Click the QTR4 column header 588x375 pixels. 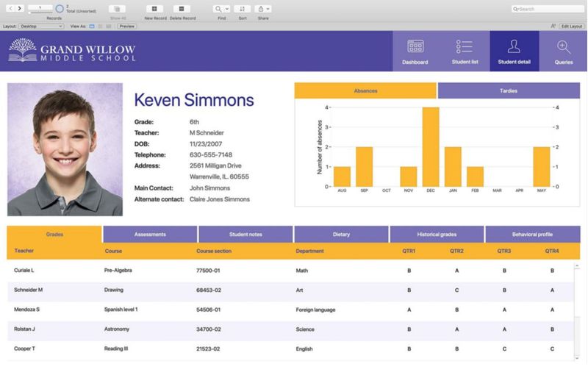[552, 251]
